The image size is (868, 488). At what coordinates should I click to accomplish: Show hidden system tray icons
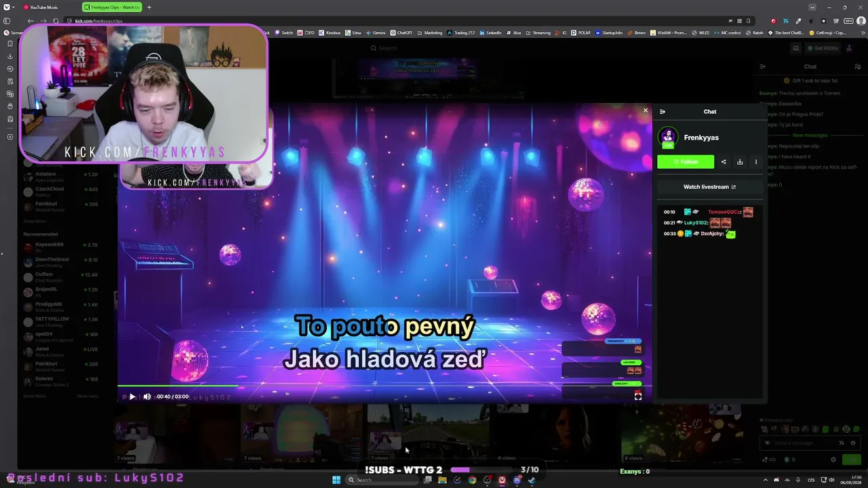(764, 480)
